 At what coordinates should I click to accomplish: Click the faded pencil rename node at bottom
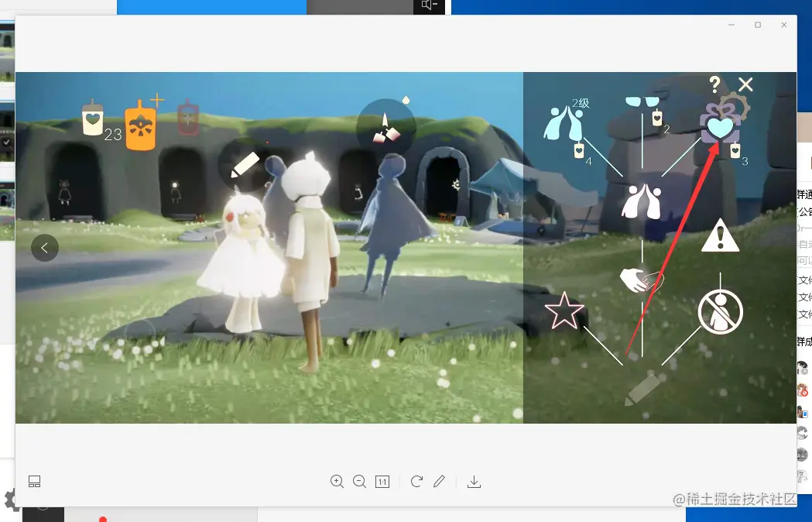[642, 390]
